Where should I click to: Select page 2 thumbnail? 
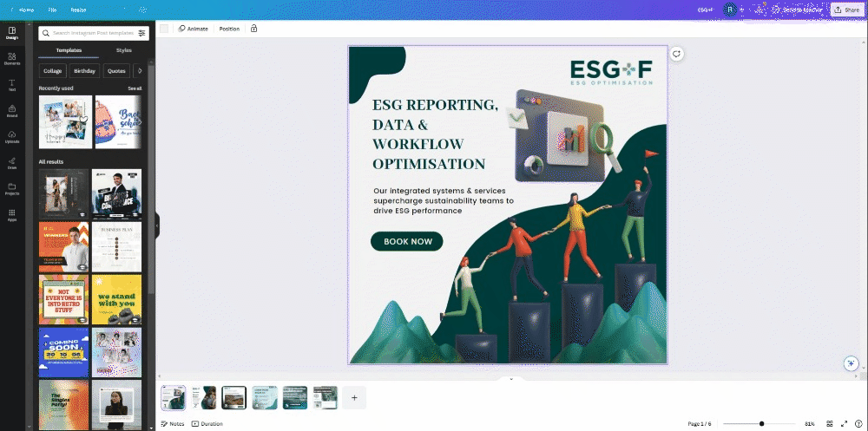click(x=204, y=397)
